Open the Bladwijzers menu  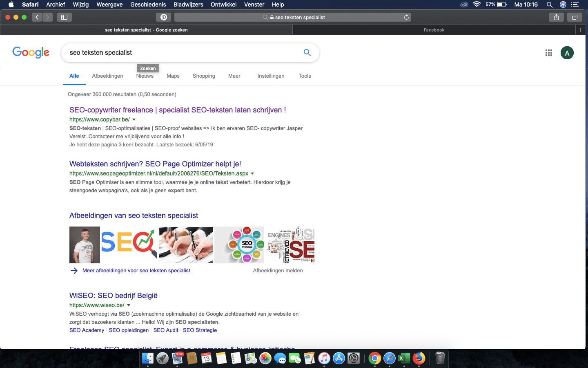(188, 4)
